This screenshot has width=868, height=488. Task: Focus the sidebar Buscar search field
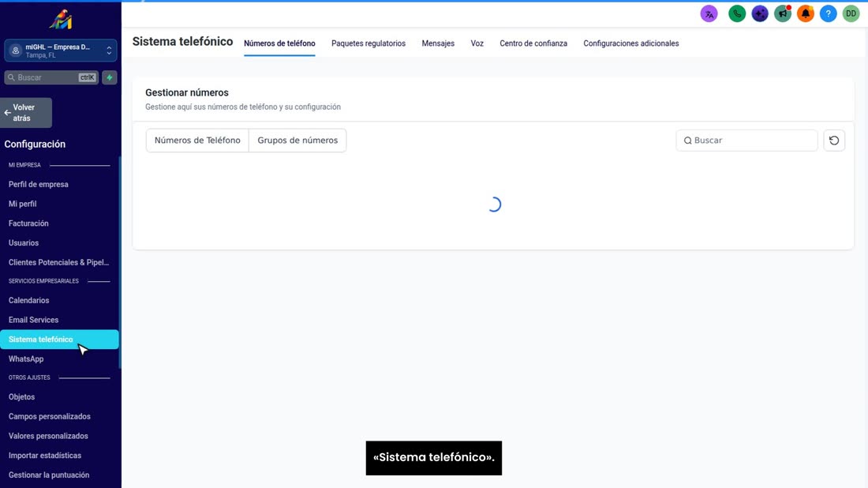tap(51, 77)
